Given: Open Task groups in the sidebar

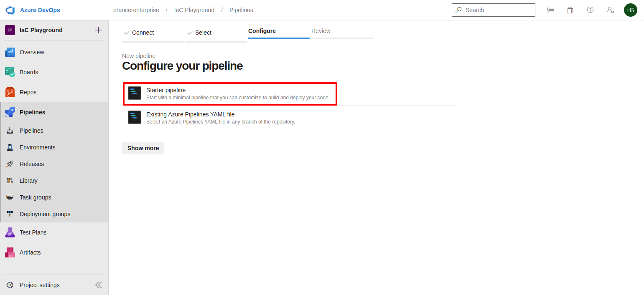Looking at the screenshot, I should (x=36, y=197).
